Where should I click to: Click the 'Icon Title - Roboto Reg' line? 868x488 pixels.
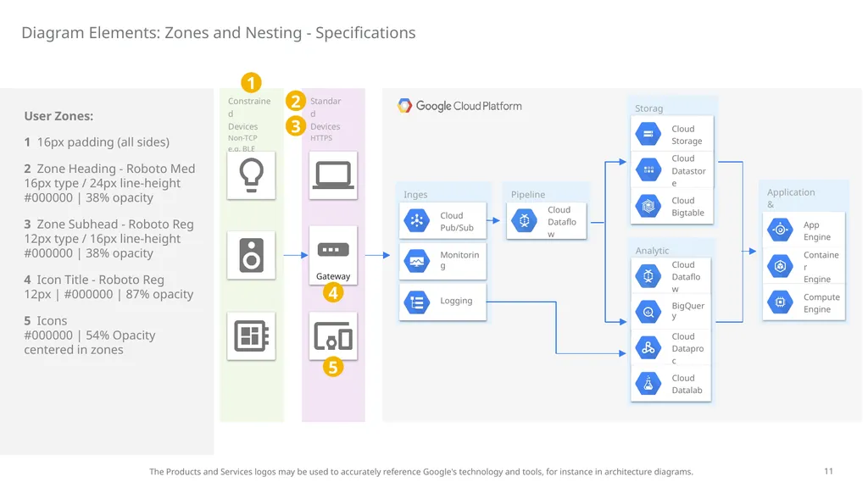(x=93, y=280)
